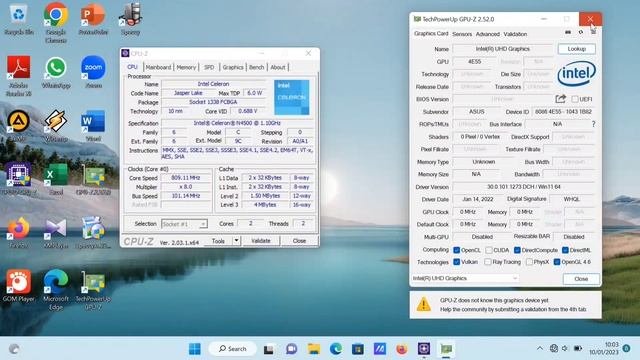Open the Socket #1 selection dropdown in CPU-Z
This screenshot has width=640, height=360.
click(x=184, y=224)
